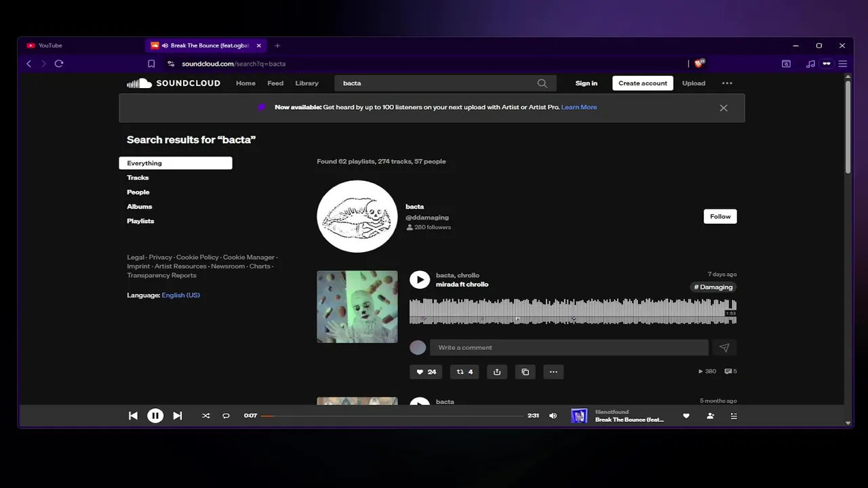Toggle repeat in the player bar

(226, 415)
